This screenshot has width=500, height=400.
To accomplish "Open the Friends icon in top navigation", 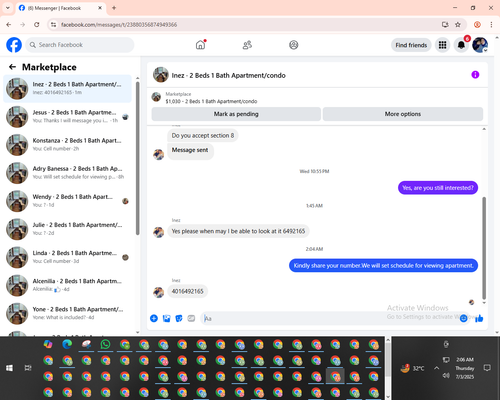I will 247,45.
